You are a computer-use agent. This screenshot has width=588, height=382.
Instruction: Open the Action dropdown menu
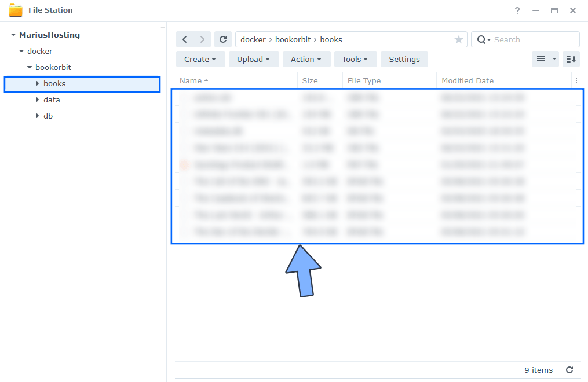coord(306,59)
